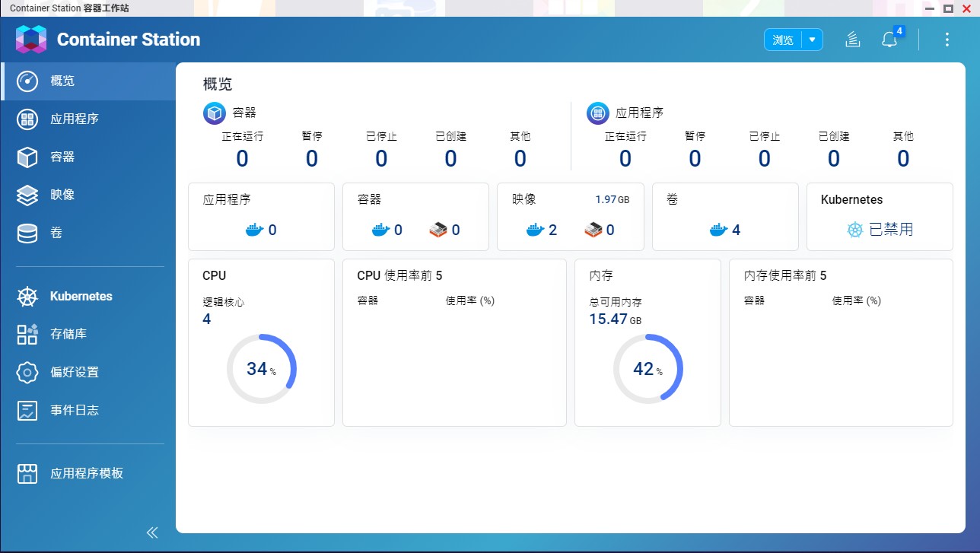Image resolution: width=980 pixels, height=553 pixels.
Task: Open the 浏览 dropdown arrow
Action: click(x=813, y=40)
